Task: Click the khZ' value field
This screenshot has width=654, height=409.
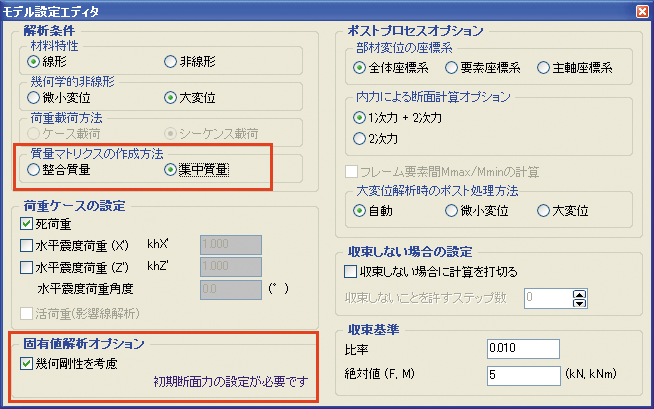Action: pos(231,267)
